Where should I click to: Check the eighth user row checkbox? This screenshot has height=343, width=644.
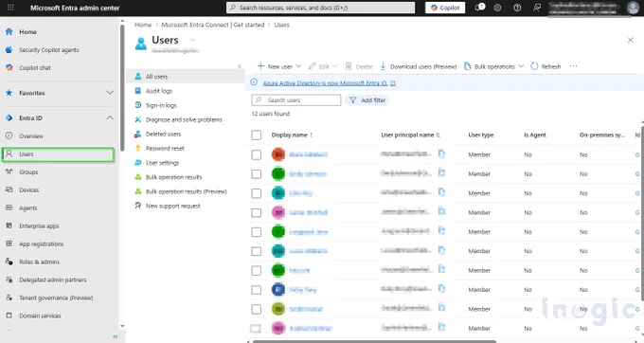click(x=257, y=290)
